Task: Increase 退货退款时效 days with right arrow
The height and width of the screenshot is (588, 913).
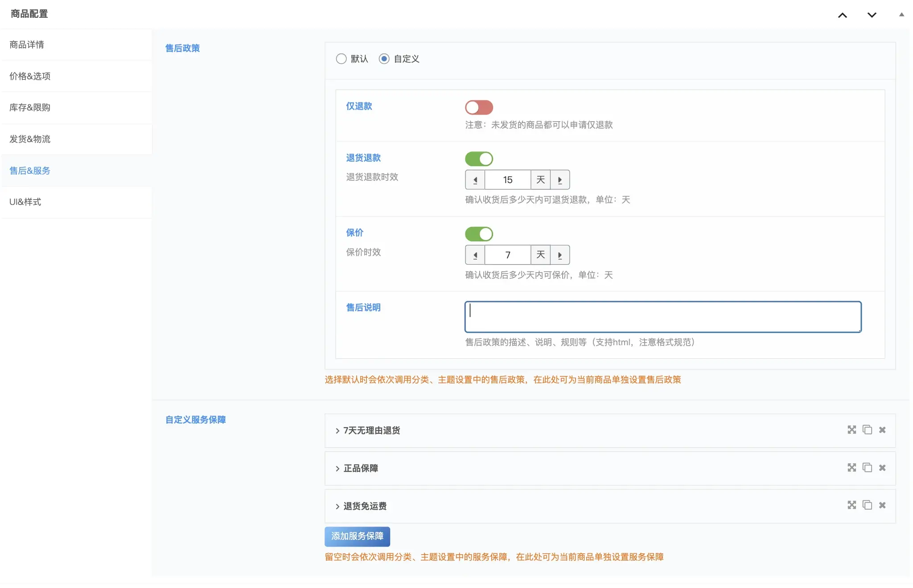Action: point(560,180)
